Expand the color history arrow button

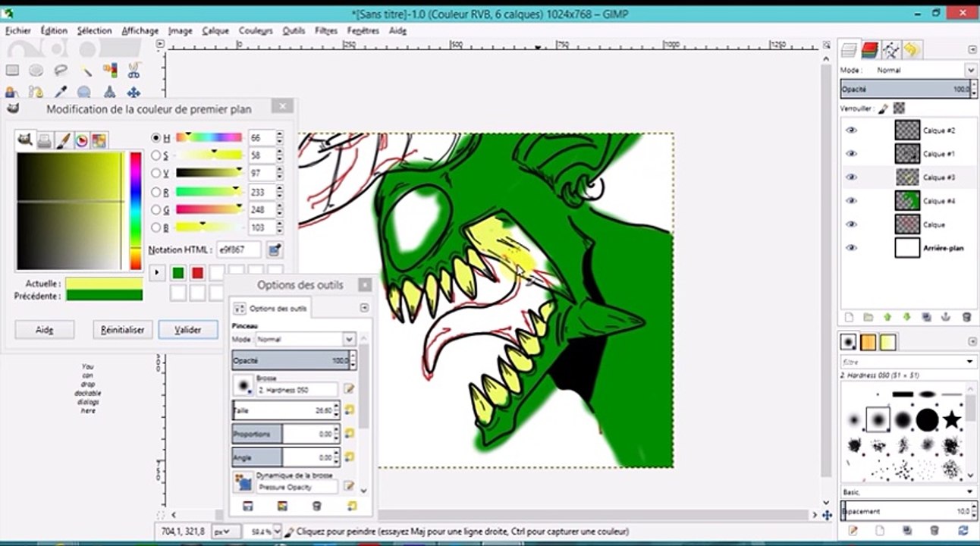157,272
